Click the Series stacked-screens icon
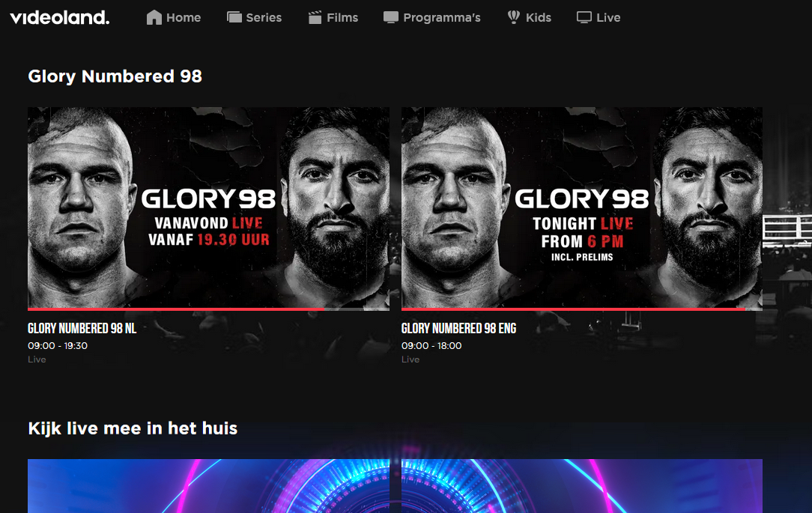812x513 pixels. (x=234, y=18)
